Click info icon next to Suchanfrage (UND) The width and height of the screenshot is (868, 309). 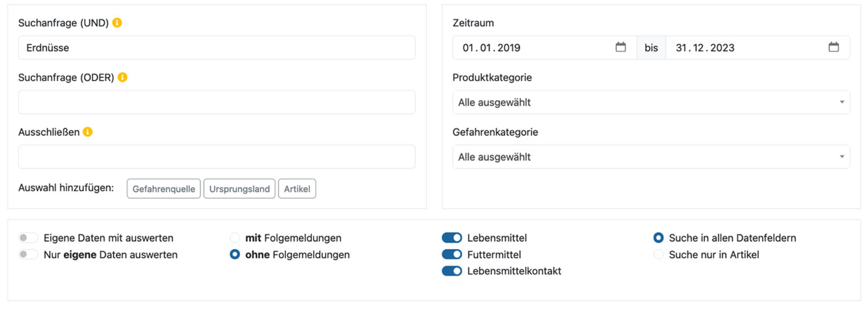[x=117, y=23]
